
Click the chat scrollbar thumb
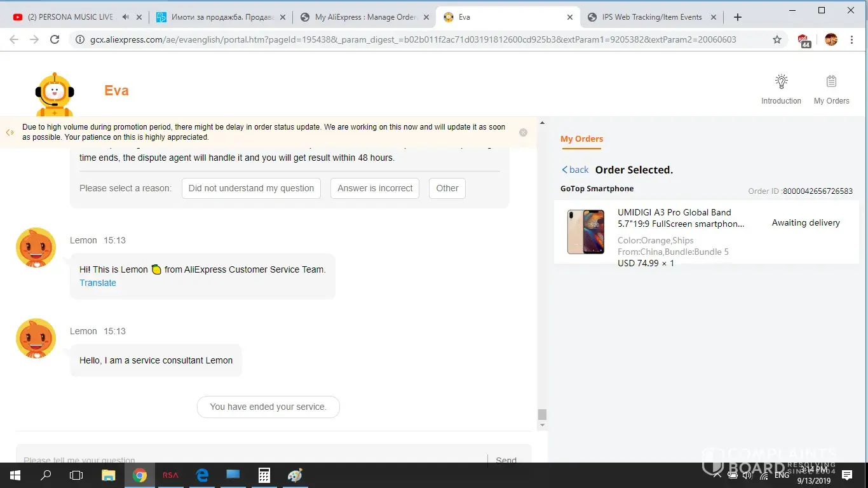click(542, 414)
